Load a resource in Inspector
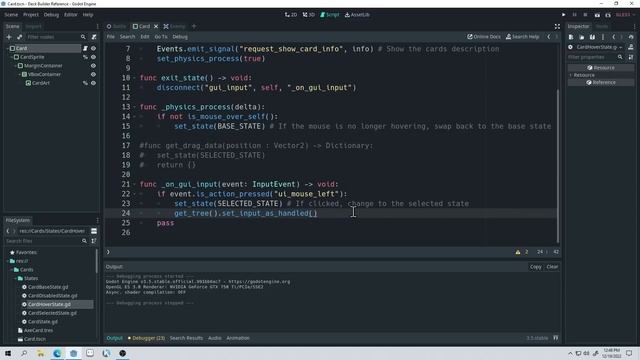 [582, 37]
